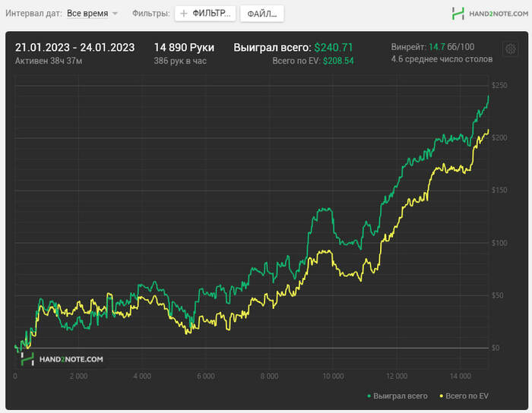Click green legend dot for total won
The image size is (532, 413).
369,396
